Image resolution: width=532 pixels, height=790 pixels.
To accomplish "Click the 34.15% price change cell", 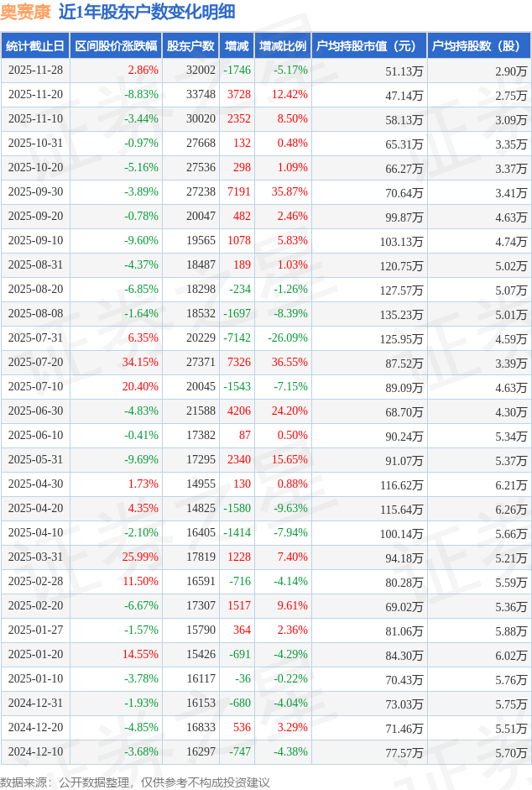I will (140, 363).
